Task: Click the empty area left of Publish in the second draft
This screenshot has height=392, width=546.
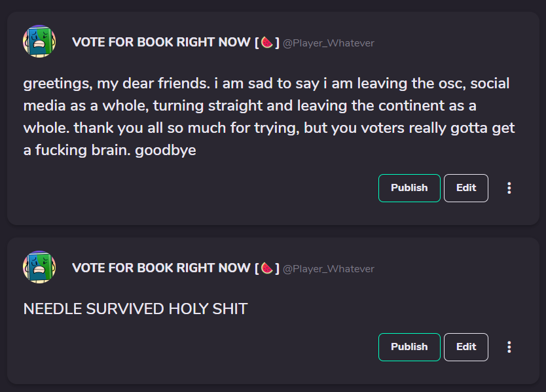Action: click(196, 347)
